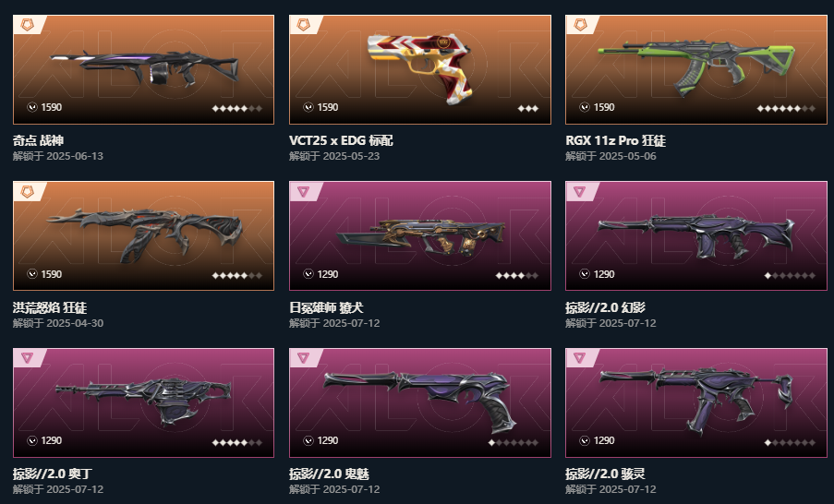
Task: Click the tier badge on 奇点 战神 card
Action: (27, 24)
